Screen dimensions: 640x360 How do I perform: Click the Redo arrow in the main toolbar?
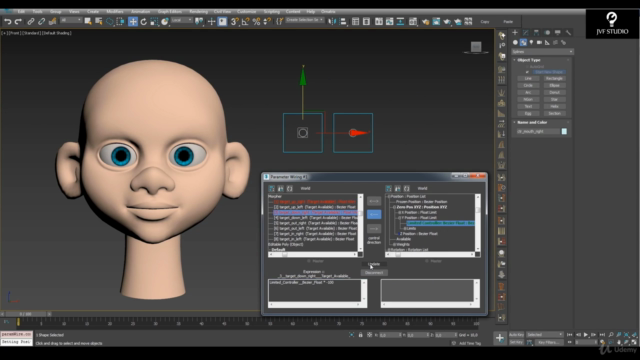click(x=18, y=21)
